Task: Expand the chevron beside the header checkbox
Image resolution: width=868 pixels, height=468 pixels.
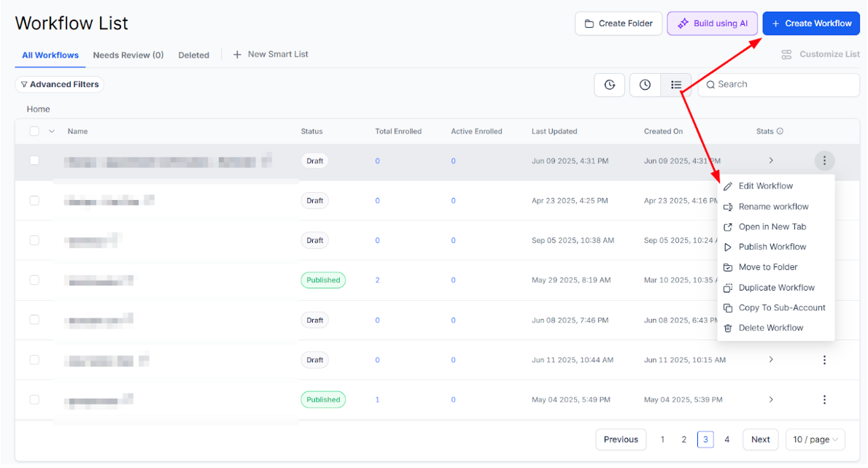Action: click(x=52, y=131)
